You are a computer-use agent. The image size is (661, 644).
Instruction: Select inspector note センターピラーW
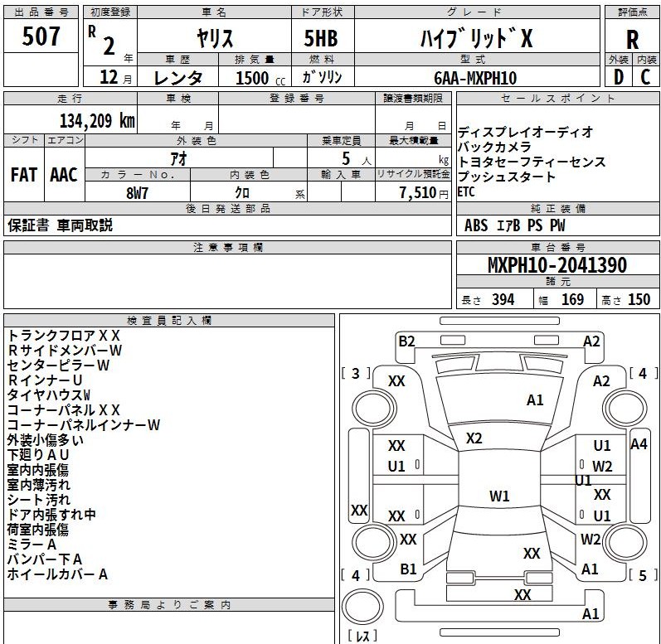point(58,366)
